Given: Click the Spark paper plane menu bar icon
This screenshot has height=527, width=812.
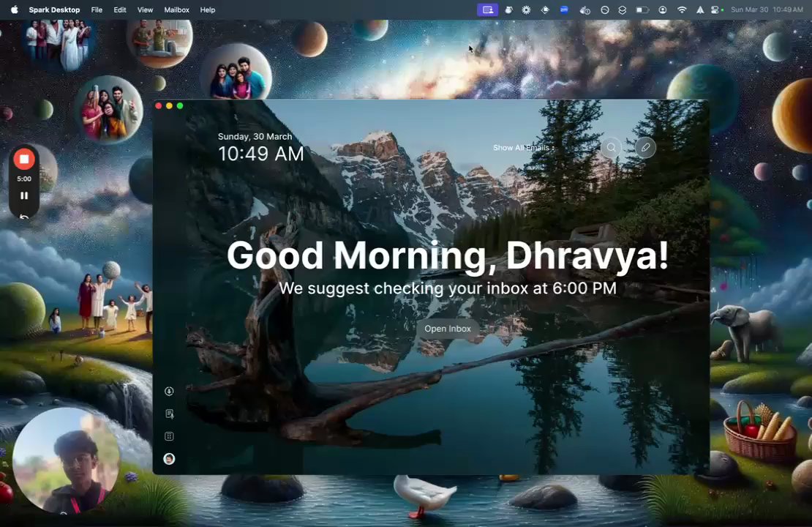Looking at the screenshot, I should click(x=700, y=10).
